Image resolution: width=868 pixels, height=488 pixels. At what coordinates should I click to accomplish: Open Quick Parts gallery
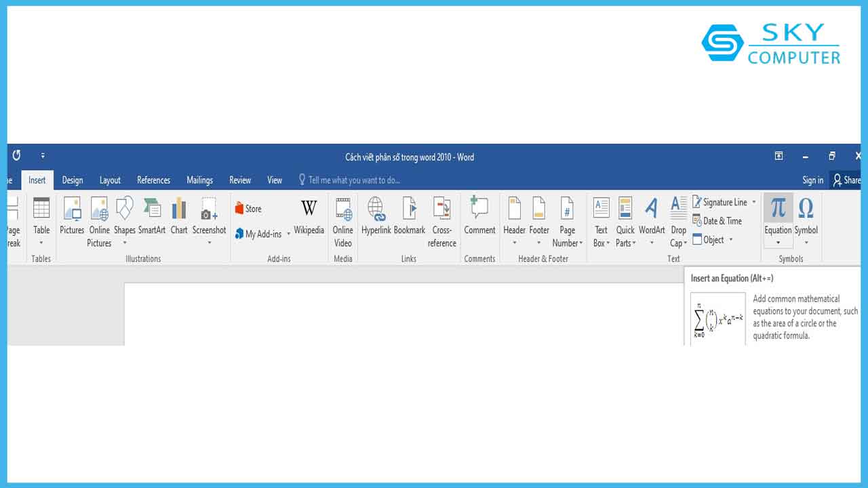click(x=625, y=222)
